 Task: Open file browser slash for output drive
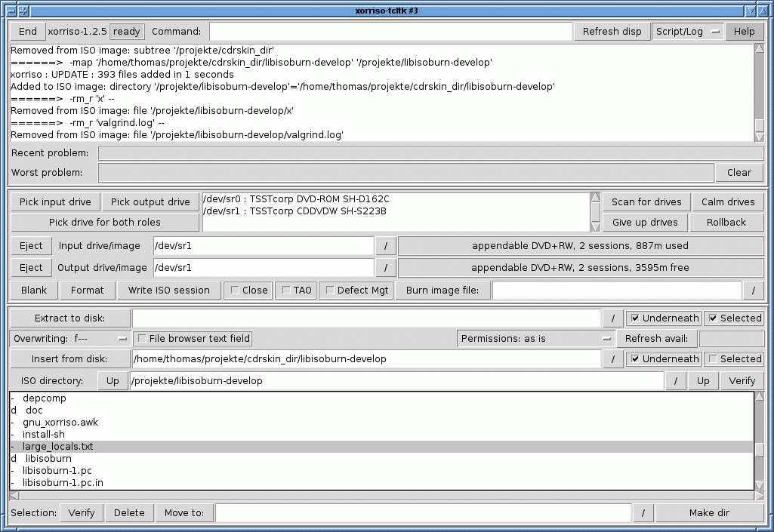(x=386, y=268)
